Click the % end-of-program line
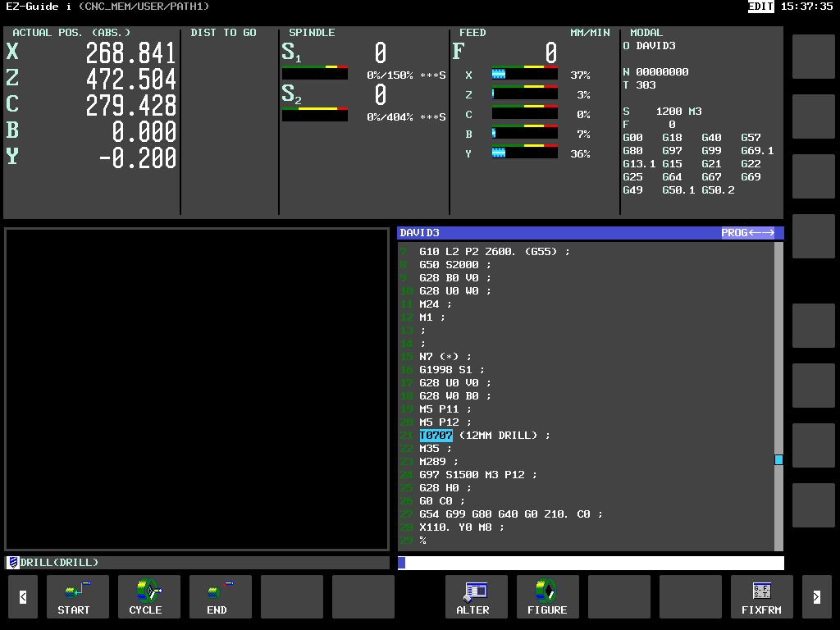 (x=422, y=541)
